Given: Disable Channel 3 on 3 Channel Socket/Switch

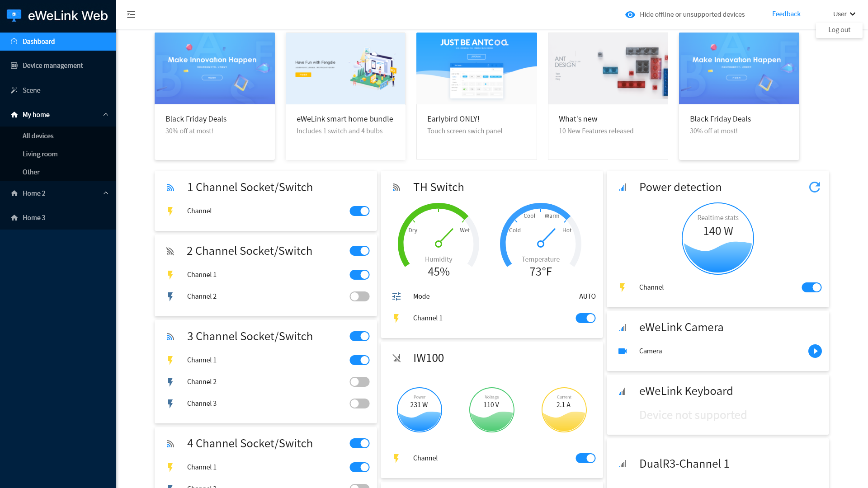Looking at the screenshot, I should point(359,404).
